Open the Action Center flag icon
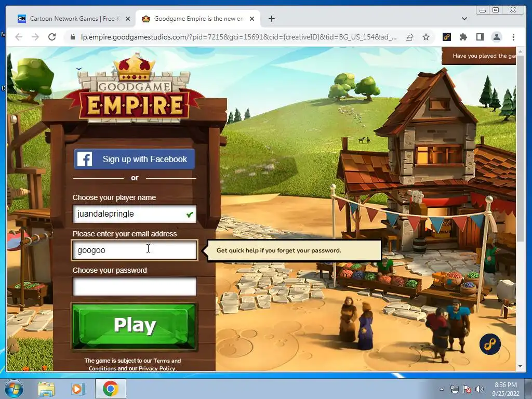The image size is (532, 399). click(x=467, y=389)
